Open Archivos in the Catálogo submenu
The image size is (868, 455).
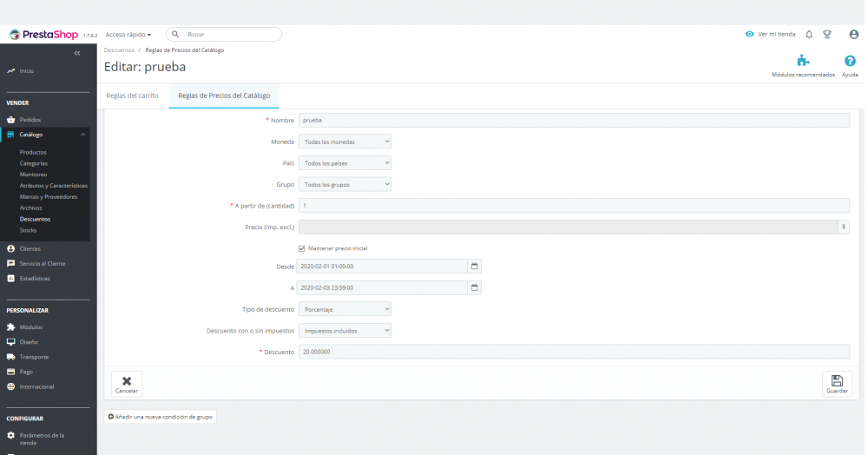point(31,208)
